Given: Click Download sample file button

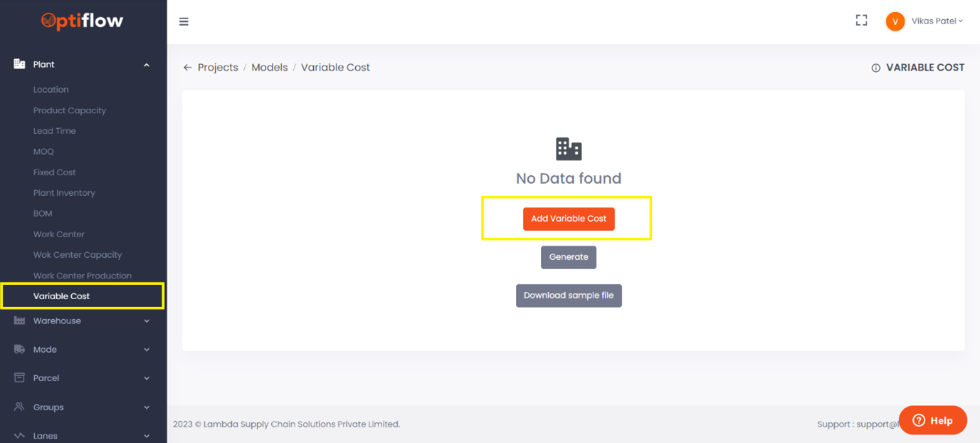Looking at the screenshot, I should (568, 296).
